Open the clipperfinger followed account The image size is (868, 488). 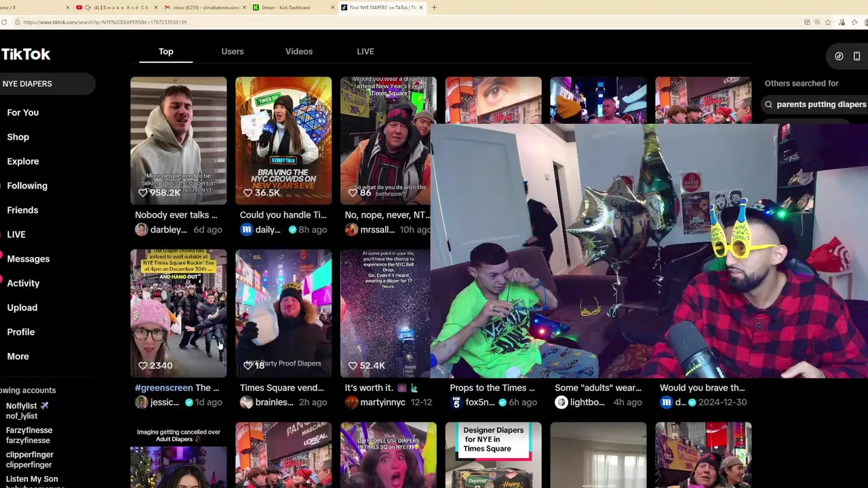coord(30,460)
